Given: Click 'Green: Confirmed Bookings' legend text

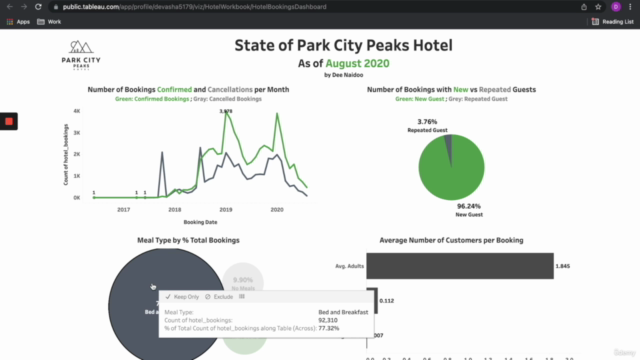Looking at the screenshot, I should [x=152, y=99].
